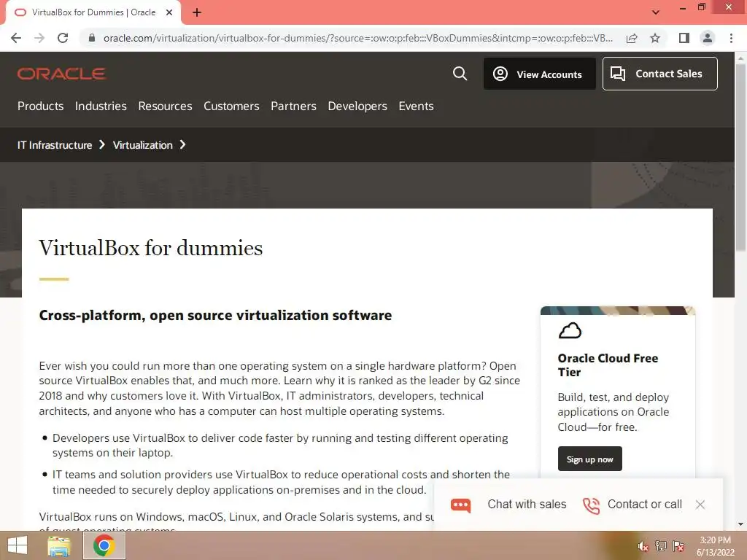Bookmark this tab with the star icon

655,38
